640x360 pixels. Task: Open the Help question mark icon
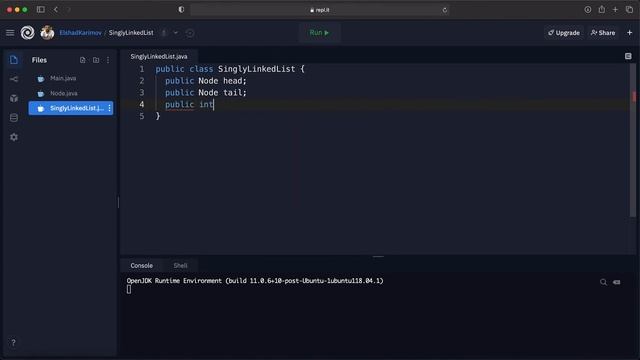click(13, 342)
